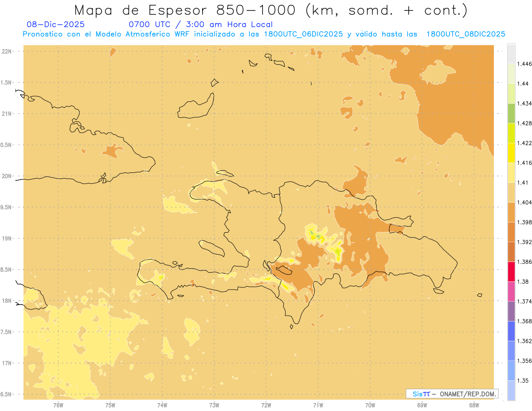The image size is (532, 411).
Task: Click the 68W longitude label
Action: point(474,405)
